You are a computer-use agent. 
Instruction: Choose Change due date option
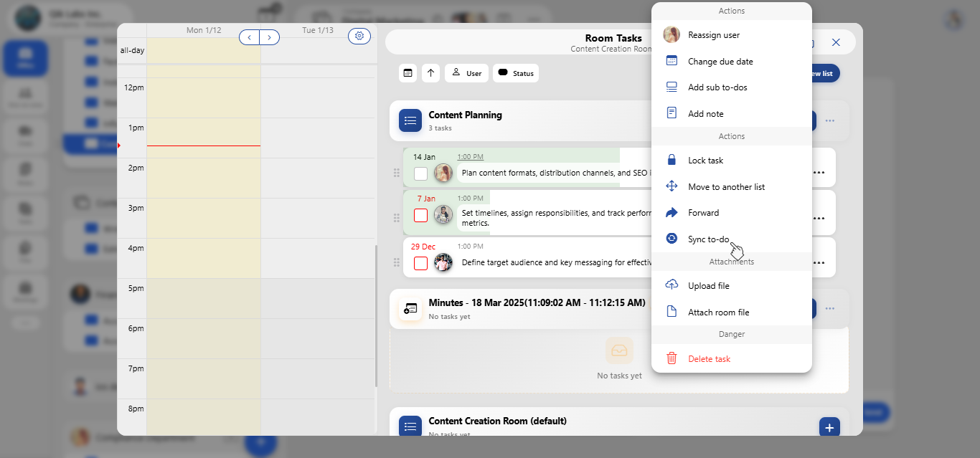(x=732, y=61)
